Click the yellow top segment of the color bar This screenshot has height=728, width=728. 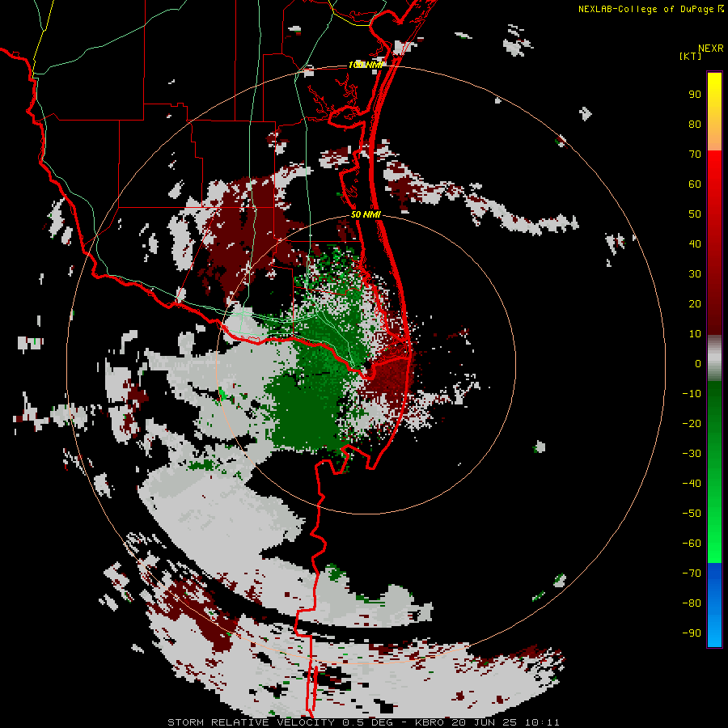pyautogui.click(x=714, y=112)
